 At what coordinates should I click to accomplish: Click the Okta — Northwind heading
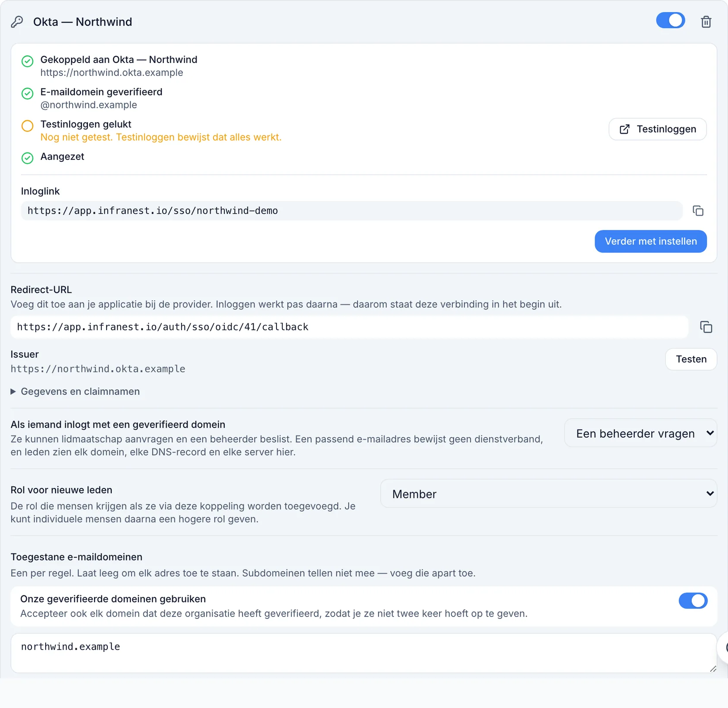pos(83,22)
